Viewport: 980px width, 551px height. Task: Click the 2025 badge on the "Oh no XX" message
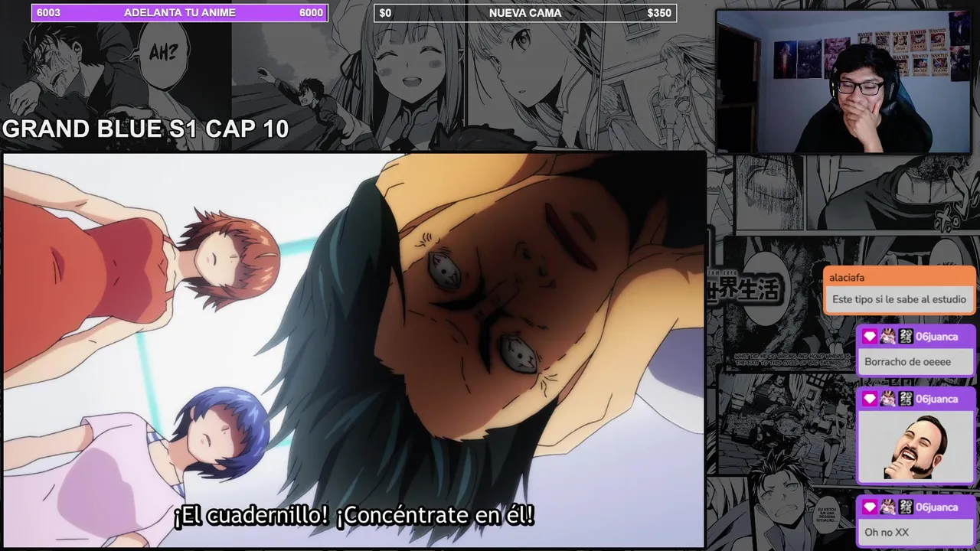(x=905, y=507)
